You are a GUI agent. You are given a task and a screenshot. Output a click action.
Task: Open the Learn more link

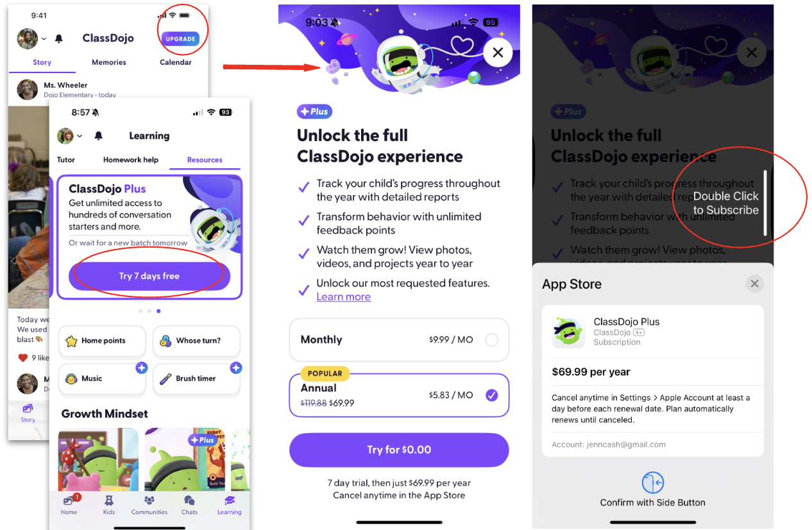344,297
